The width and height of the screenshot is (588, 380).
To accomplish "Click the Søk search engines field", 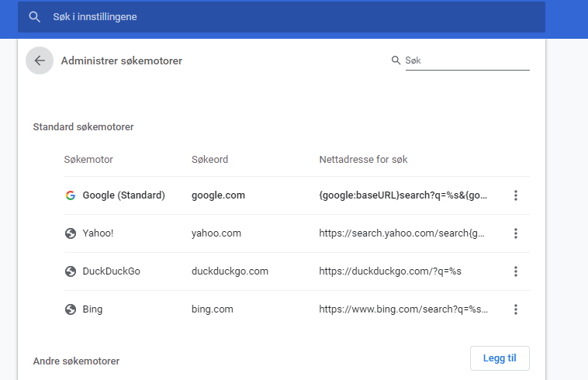I will tap(467, 60).
